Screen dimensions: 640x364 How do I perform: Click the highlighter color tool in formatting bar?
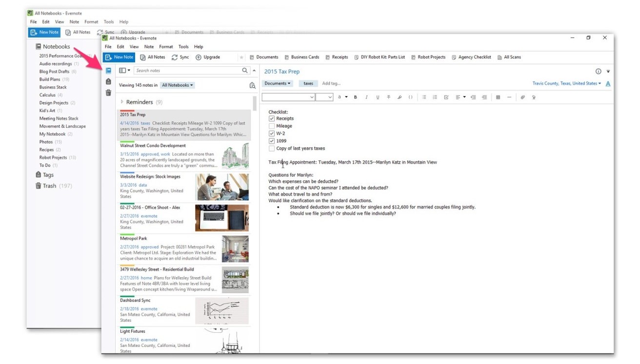(400, 97)
